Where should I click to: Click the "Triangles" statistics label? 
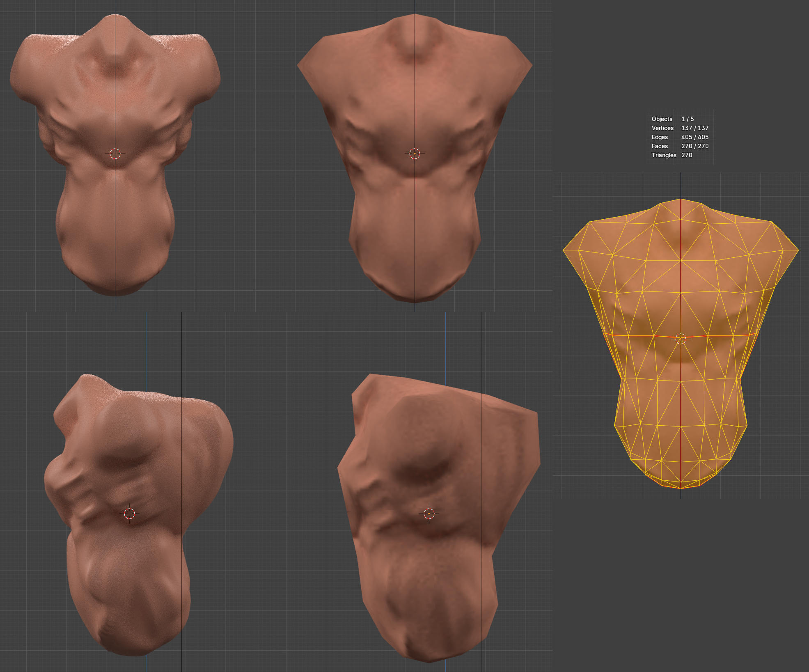coord(664,155)
